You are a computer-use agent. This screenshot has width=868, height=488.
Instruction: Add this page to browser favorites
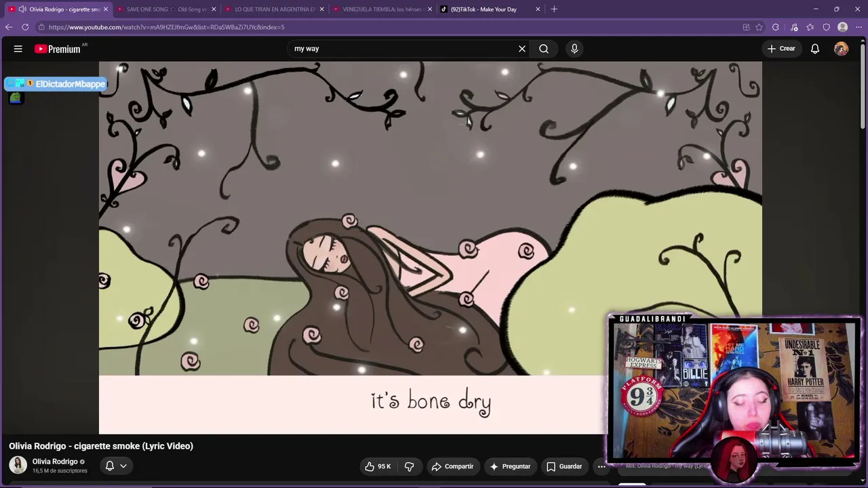[x=759, y=27]
